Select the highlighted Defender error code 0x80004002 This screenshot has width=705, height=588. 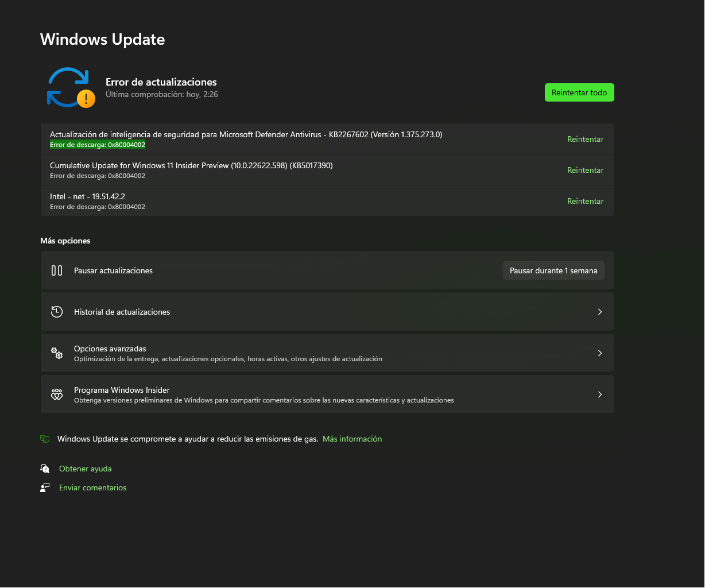[x=98, y=145]
